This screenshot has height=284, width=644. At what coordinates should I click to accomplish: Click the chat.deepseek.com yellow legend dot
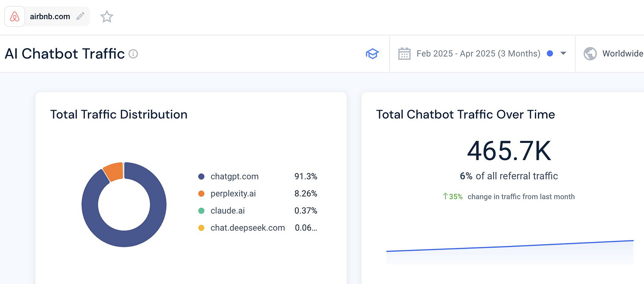pos(201,228)
